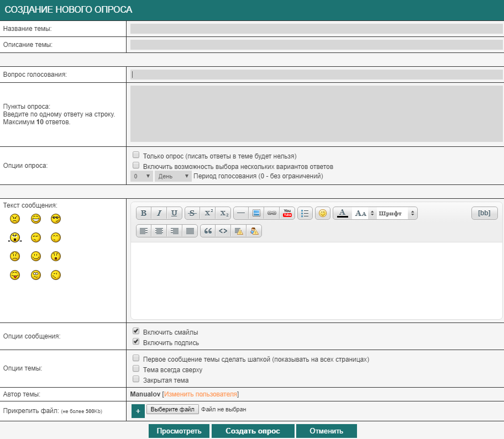Insert a bulleted list
Image resolution: width=504 pixels, height=439 pixels.
click(x=305, y=213)
